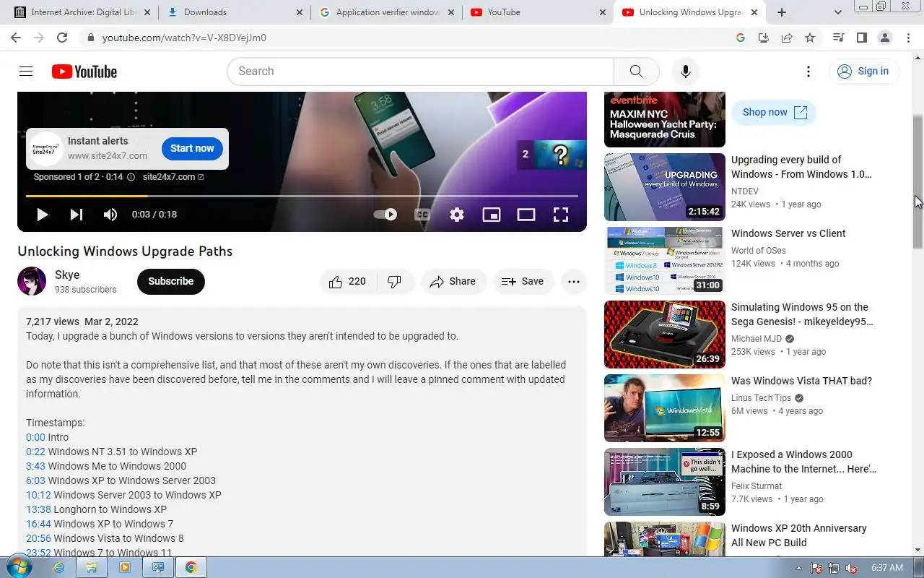
Task: Click the search magnifier button
Action: [636, 72]
